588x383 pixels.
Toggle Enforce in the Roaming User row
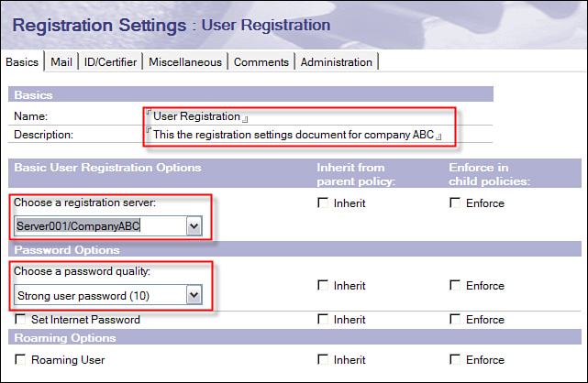click(x=455, y=360)
